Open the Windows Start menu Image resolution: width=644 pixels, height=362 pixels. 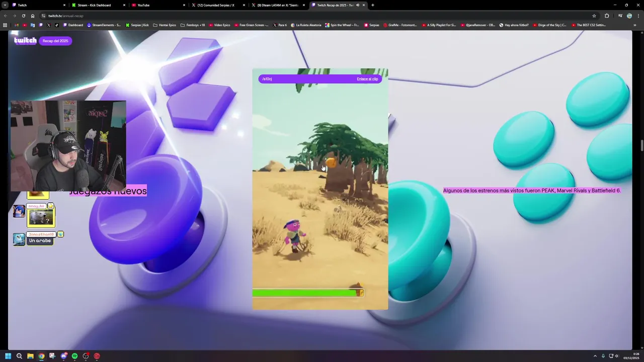pyautogui.click(x=8, y=356)
